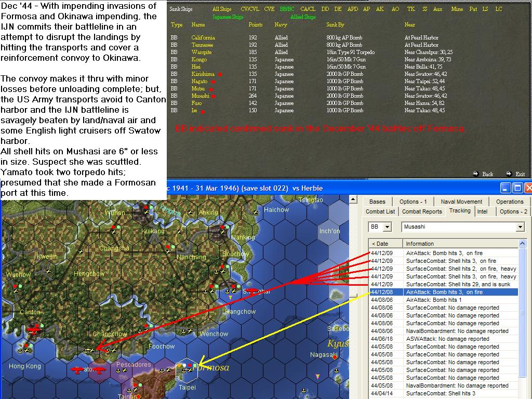Viewport: 532px width, 399px height.
Task: Filter sunk ships by DD
Action: (325, 9)
